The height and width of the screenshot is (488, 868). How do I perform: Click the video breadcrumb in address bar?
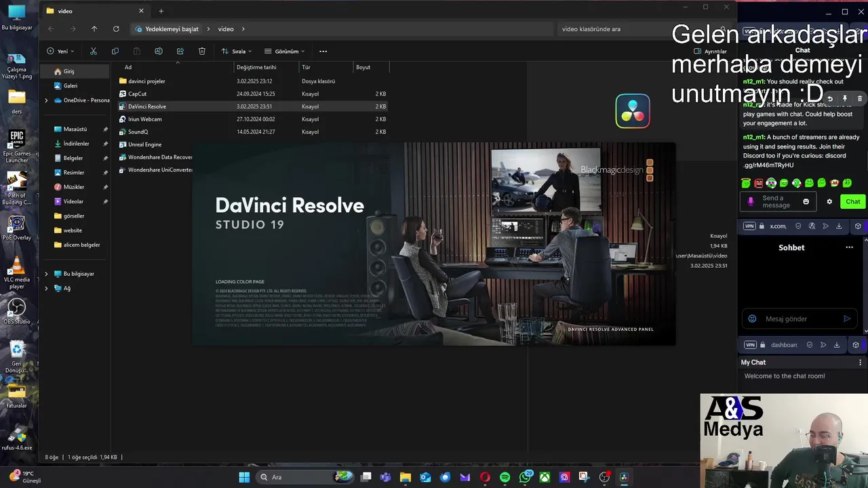click(226, 29)
